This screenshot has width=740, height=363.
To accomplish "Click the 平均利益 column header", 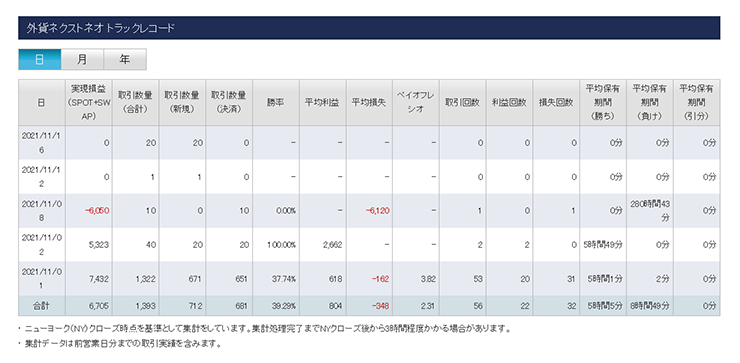I will [322, 102].
